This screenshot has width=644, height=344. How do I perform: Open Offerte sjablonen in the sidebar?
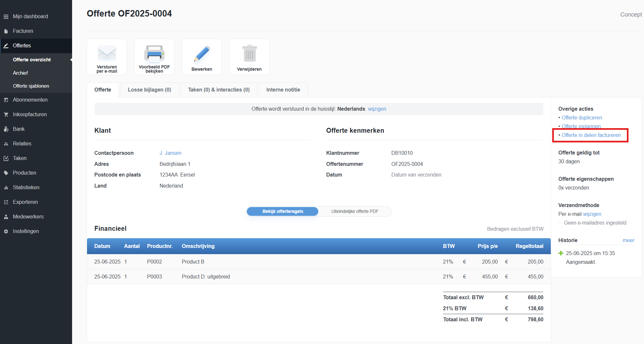pos(31,86)
